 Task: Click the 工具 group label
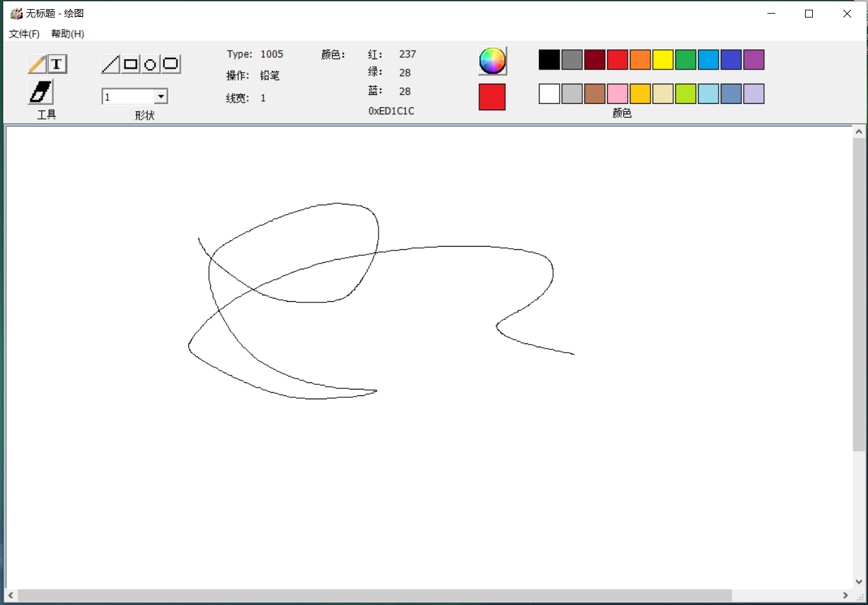click(47, 115)
